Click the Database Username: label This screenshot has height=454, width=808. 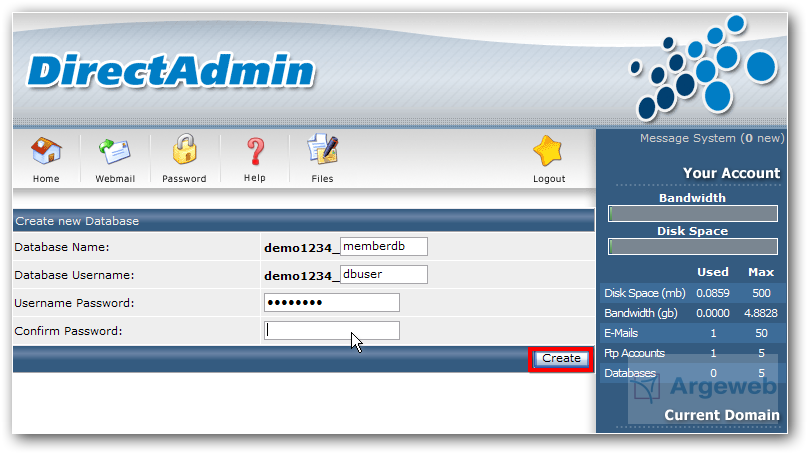(74, 275)
